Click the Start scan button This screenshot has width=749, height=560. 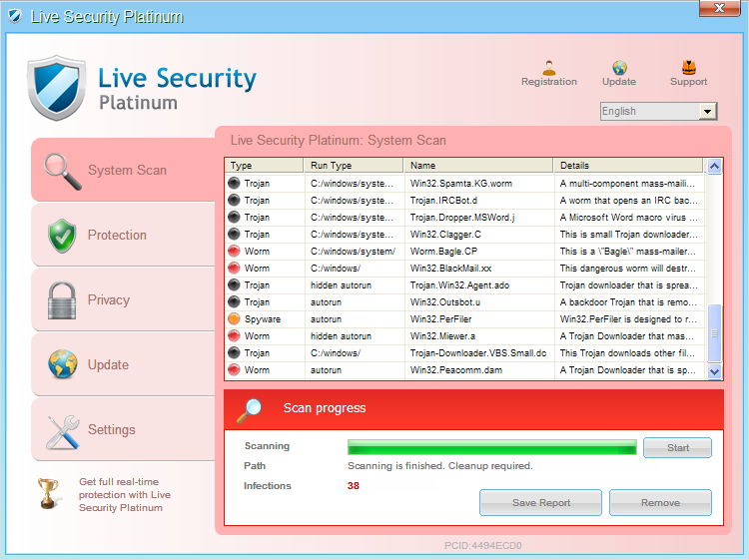point(677,448)
